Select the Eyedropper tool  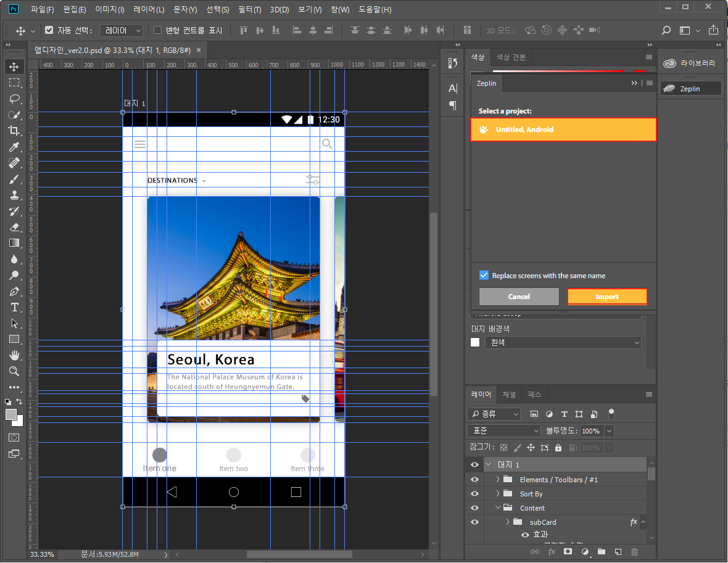coord(14,147)
